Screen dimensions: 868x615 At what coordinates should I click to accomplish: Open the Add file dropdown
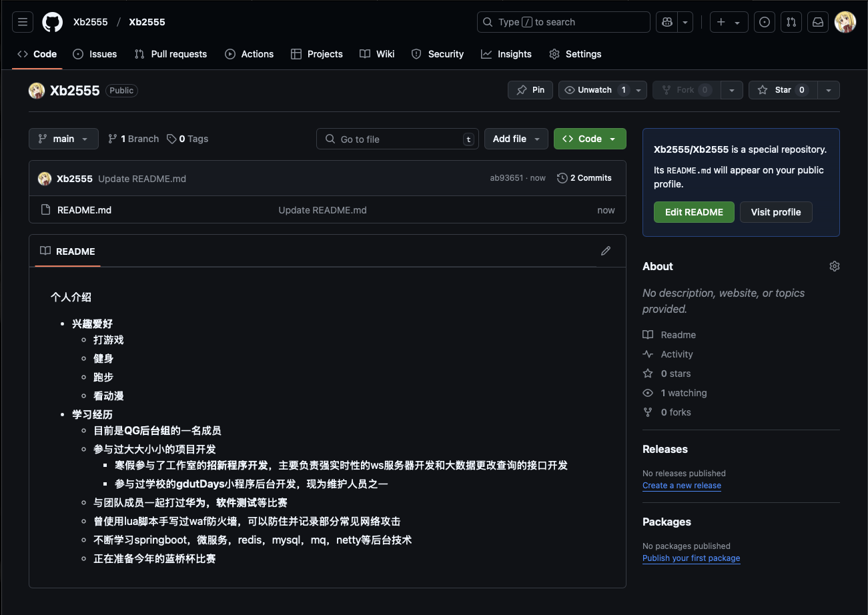[x=516, y=139]
